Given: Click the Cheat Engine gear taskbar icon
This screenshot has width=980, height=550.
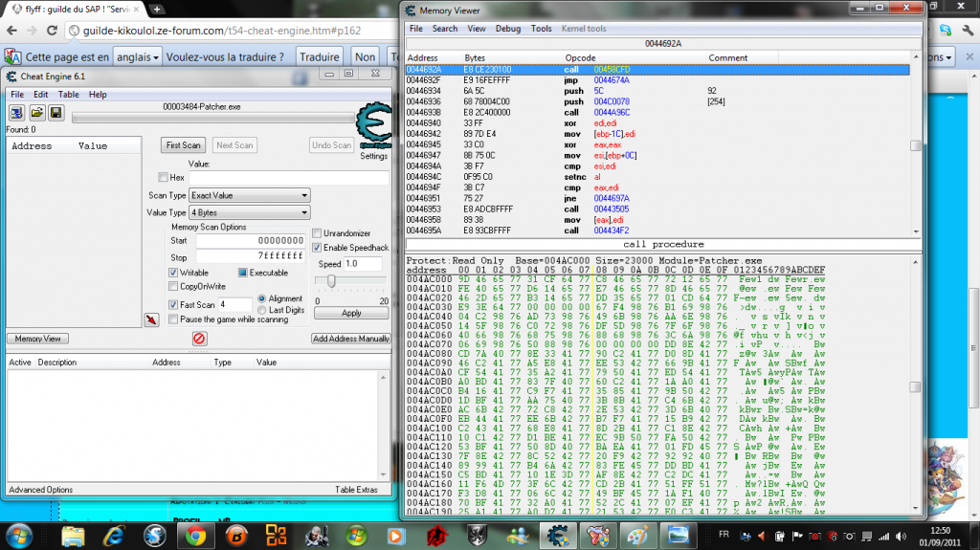Looking at the screenshot, I should (x=558, y=537).
